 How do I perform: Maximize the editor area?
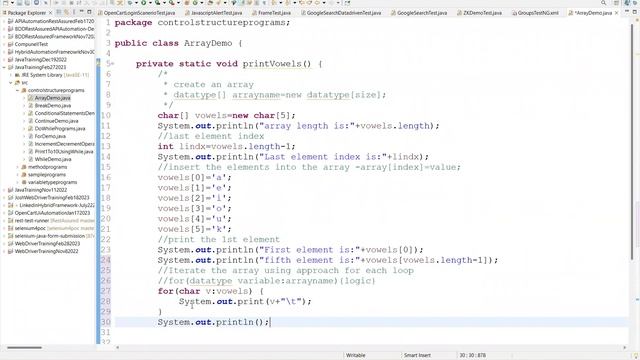click(635, 13)
